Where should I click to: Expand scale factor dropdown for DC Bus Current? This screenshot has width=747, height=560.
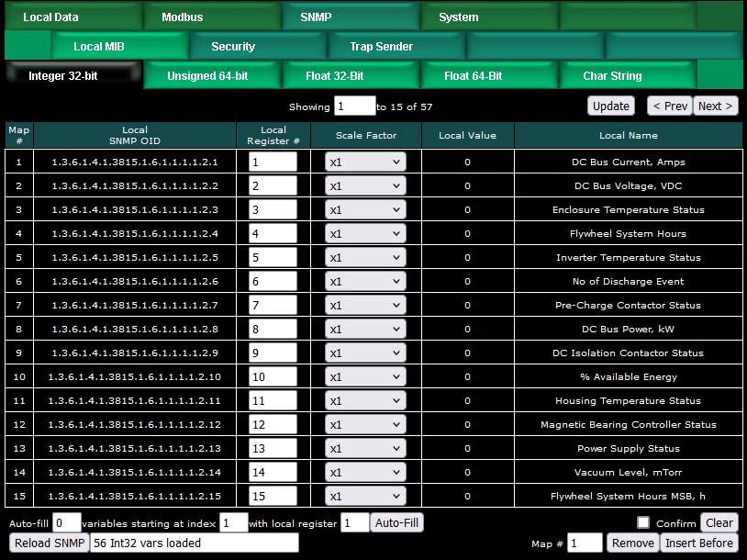click(x=365, y=162)
